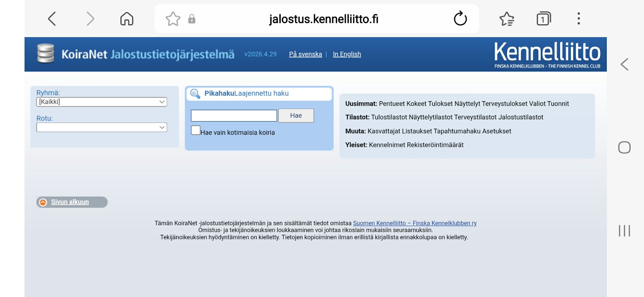Enable Hae vain kotimaisia koiria checkbox
644x297 pixels.
pos(196,130)
